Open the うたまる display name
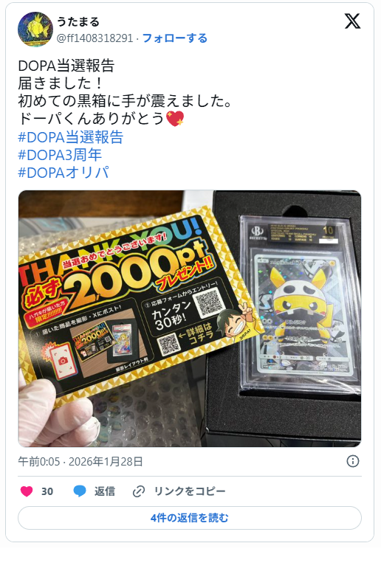Image resolution: width=381 pixels, height=588 pixels. click(78, 21)
